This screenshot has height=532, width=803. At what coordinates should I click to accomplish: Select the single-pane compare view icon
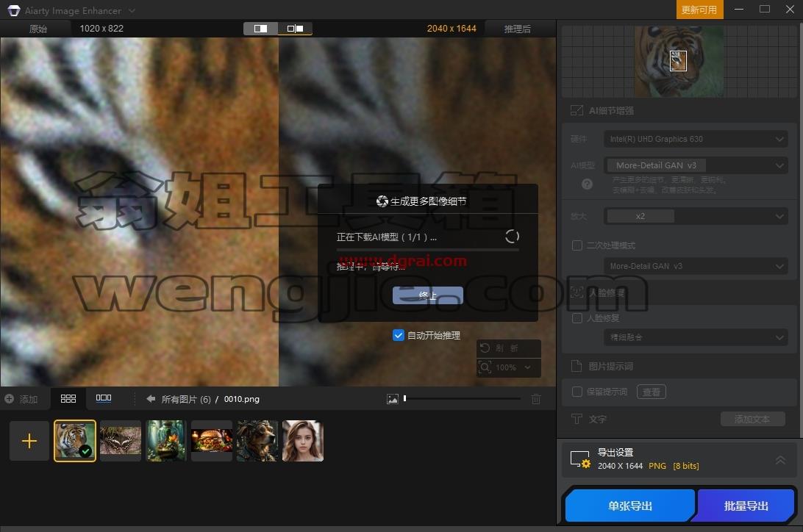point(260,29)
